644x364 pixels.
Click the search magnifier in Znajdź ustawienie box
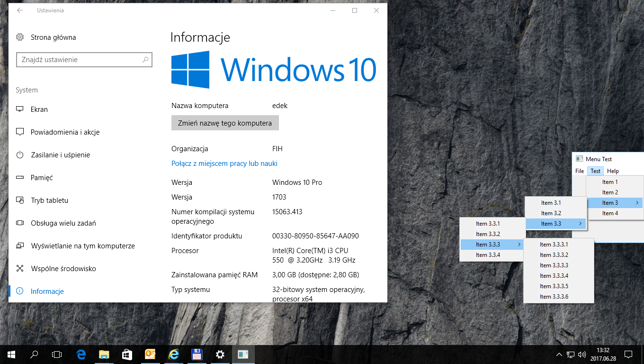[x=145, y=60]
